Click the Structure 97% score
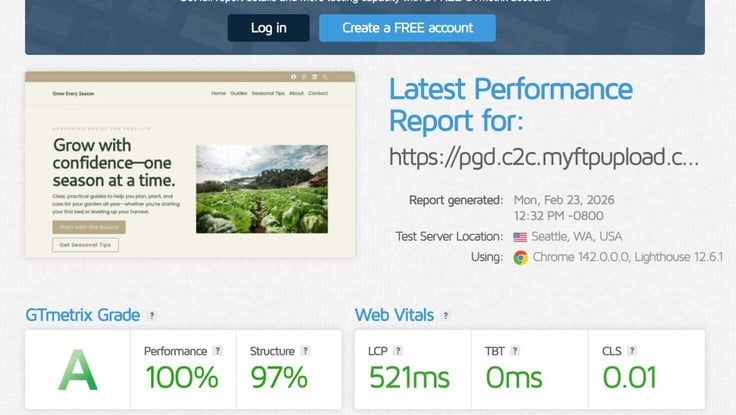This screenshot has height=415, width=736. [x=279, y=377]
